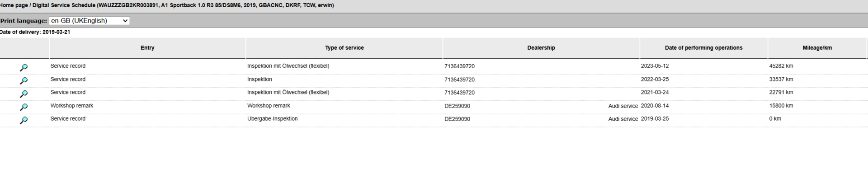
Task: Select the Inspektion type in second row
Action: tap(259, 80)
